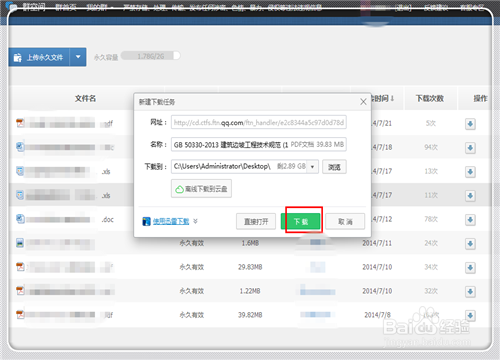Click the download arrow icon in the 34次 row
The width and height of the screenshot is (500, 360).
point(470,267)
